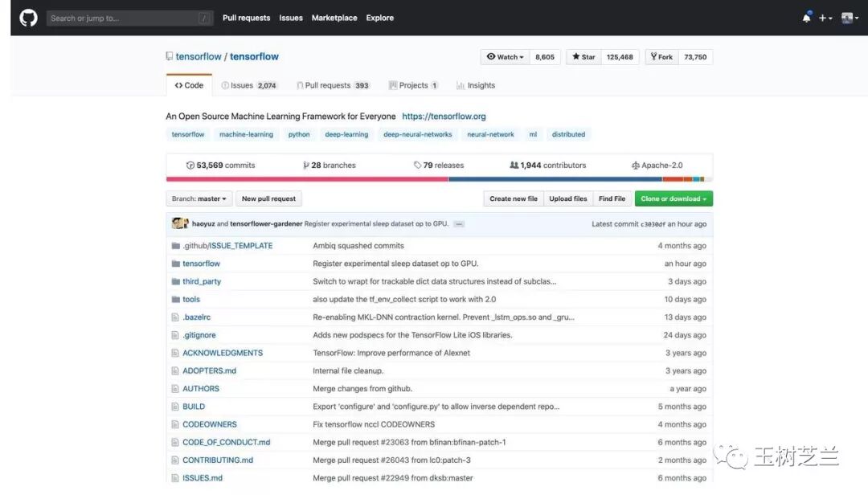Open the .bazelrc file
Viewport: 868px width, 495px height.
197,317
